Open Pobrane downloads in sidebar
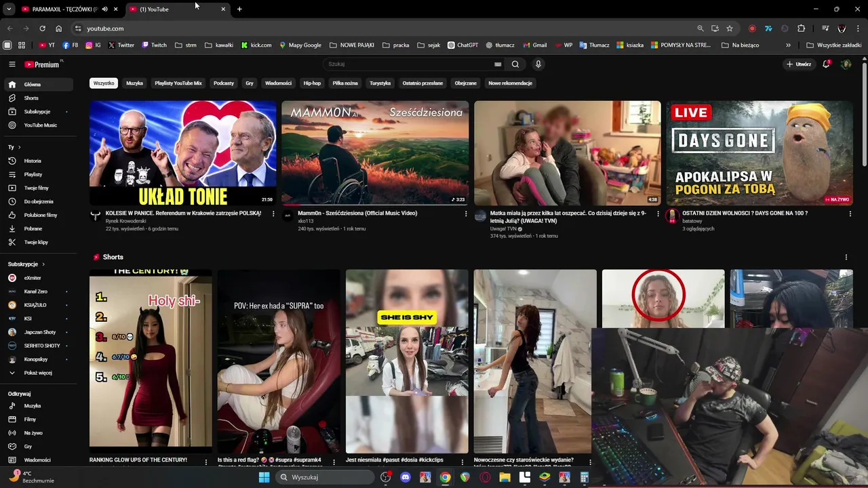Image resolution: width=868 pixels, height=488 pixels. click(x=37, y=228)
